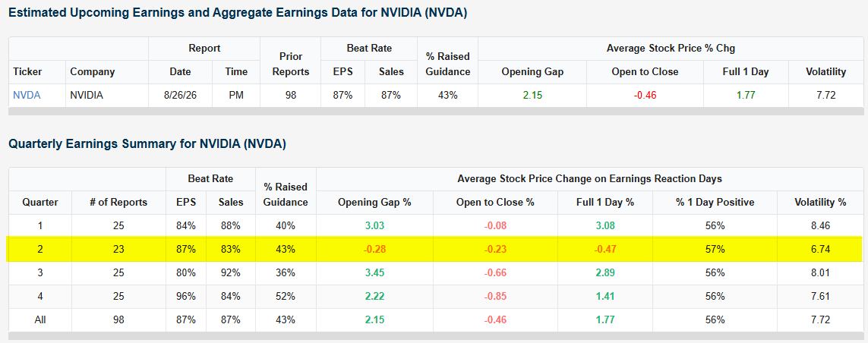Select the -0.28 opening gap value
Image resolution: width=868 pixels, height=343 pixels.
375,249
